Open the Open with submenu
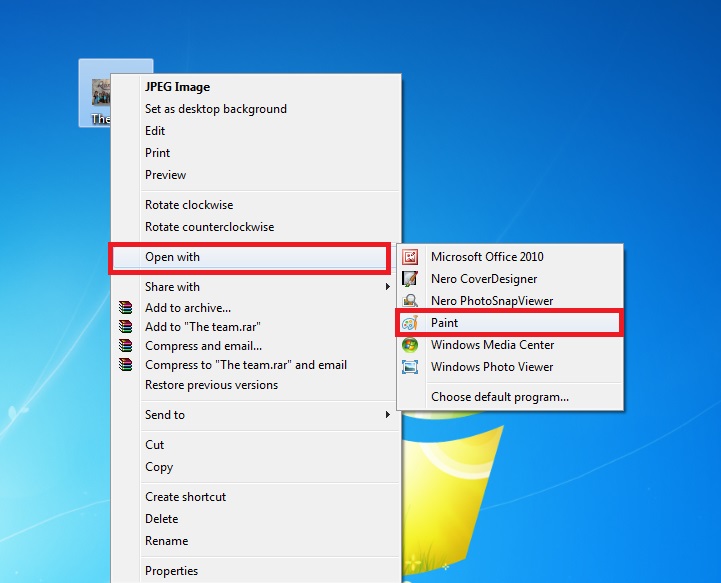 click(x=172, y=257)
